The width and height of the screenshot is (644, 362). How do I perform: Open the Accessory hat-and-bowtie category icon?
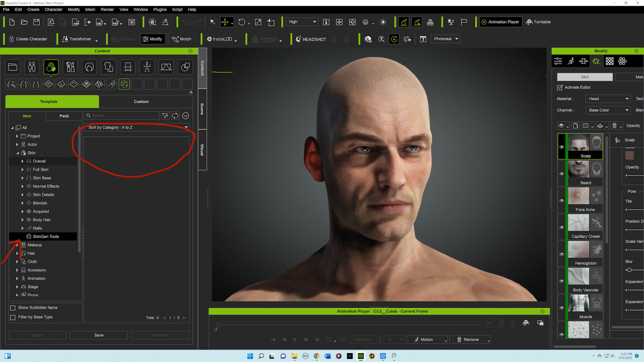(x=128, y=67)
